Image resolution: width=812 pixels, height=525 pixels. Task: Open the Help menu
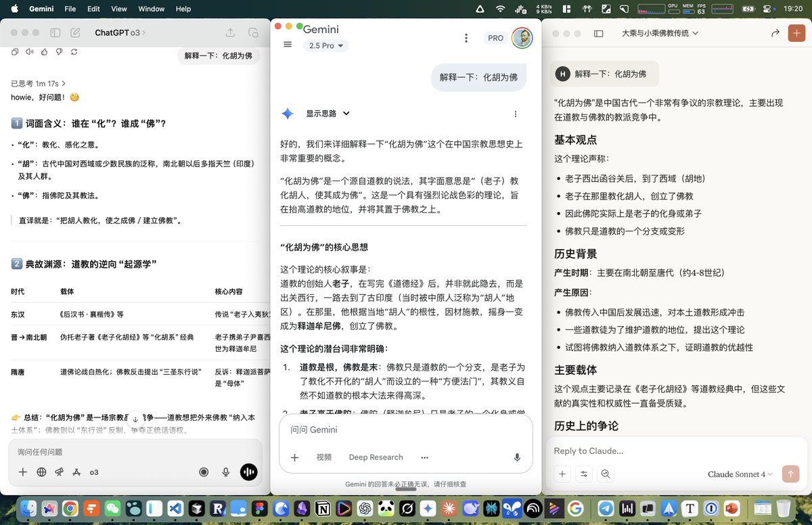click(183, 9)
